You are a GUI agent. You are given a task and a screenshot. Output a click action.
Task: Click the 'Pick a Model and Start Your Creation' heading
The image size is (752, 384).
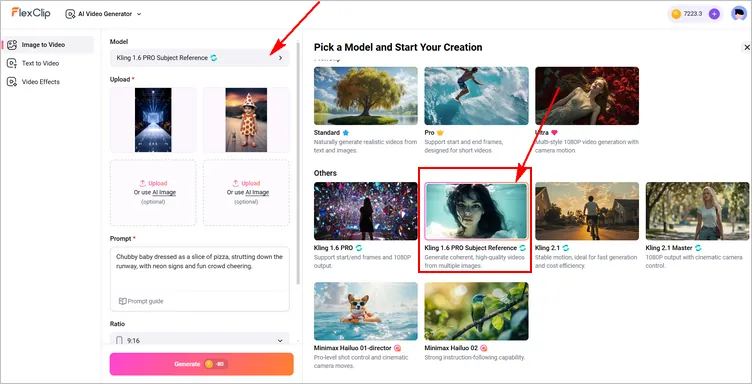(x=398, y=47)
